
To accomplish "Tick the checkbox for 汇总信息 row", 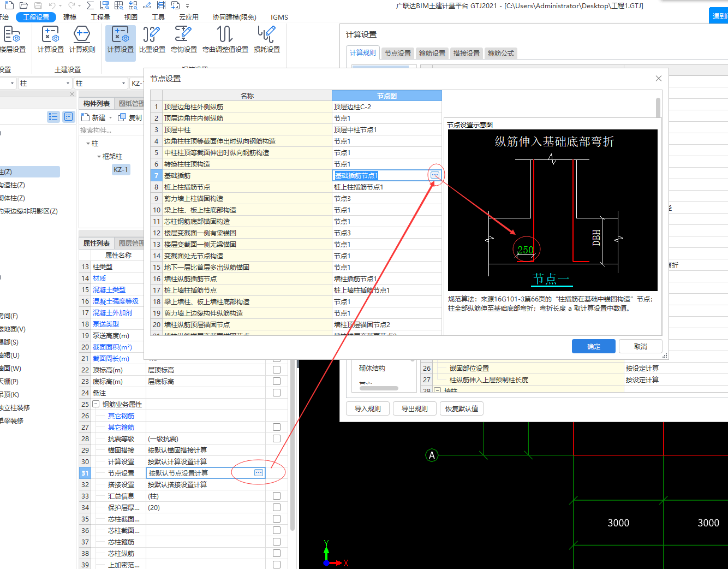I will pos(277,496).
